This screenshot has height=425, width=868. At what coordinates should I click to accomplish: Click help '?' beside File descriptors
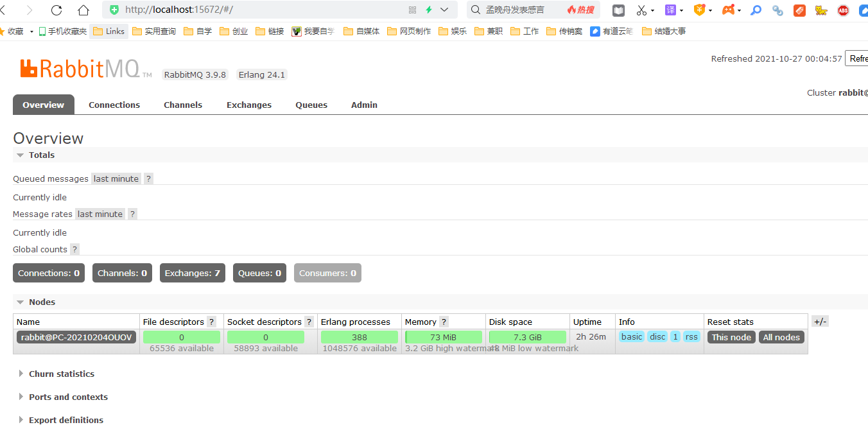point(211,322)
